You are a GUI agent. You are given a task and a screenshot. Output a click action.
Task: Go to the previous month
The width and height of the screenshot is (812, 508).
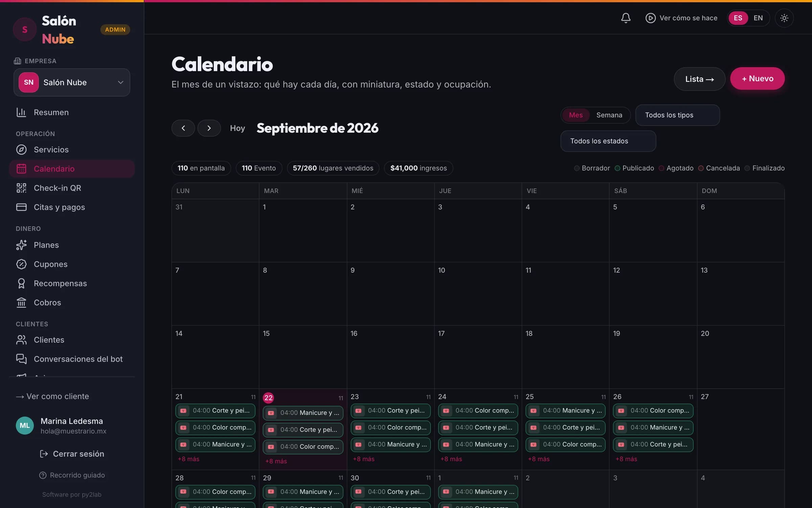coord(183,128)
